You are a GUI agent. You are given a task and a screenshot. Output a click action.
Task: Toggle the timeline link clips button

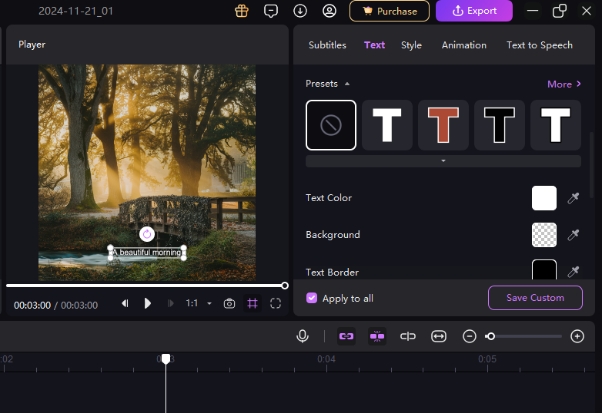coord(346,336)
